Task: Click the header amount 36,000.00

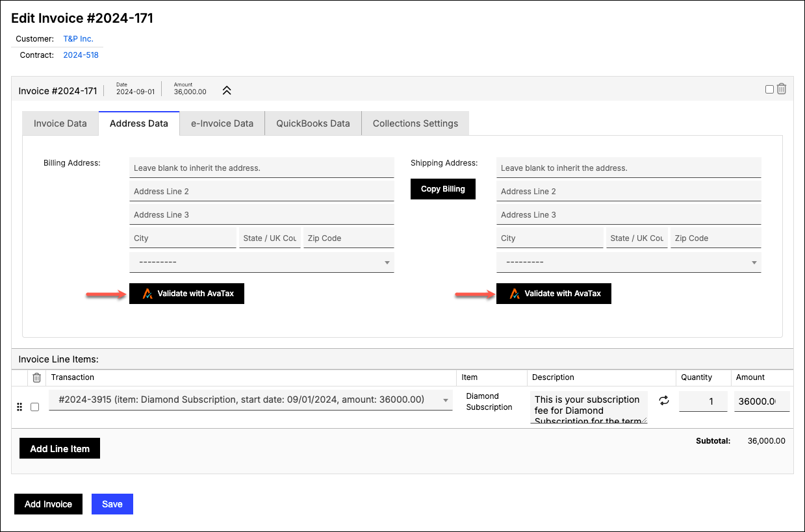Action: click(190, 92)
